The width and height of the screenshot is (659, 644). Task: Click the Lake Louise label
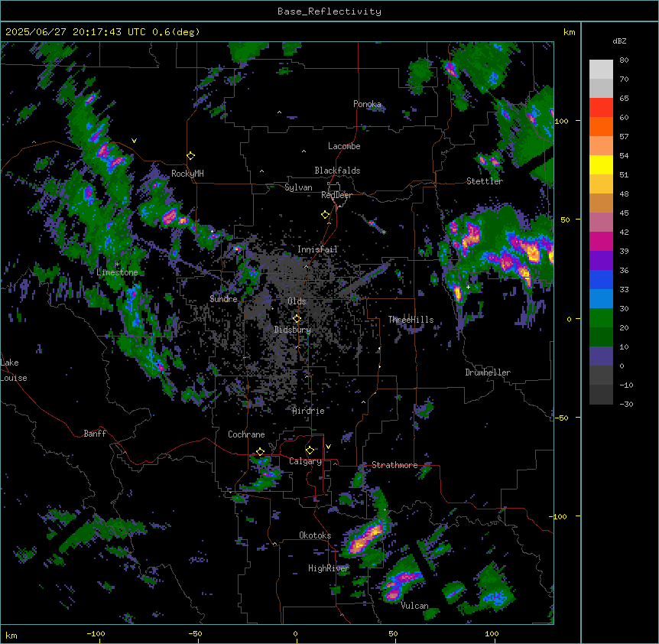pyautogui.click(x=14, y=370)
